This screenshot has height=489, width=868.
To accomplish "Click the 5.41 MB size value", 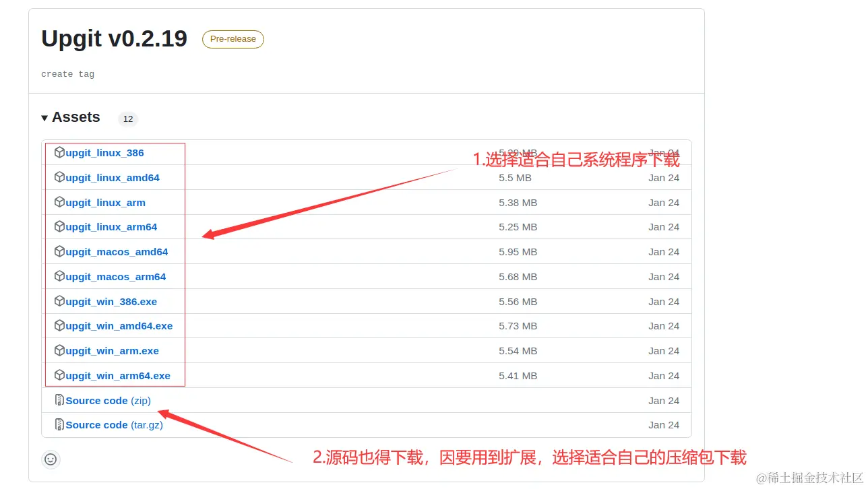I will 518,376.
